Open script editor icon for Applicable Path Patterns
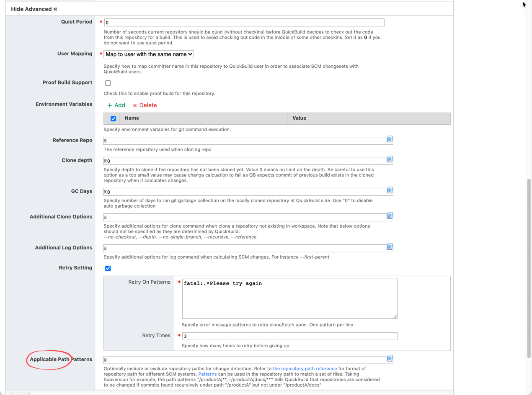532x395 pixels. [x=389, y=359]
